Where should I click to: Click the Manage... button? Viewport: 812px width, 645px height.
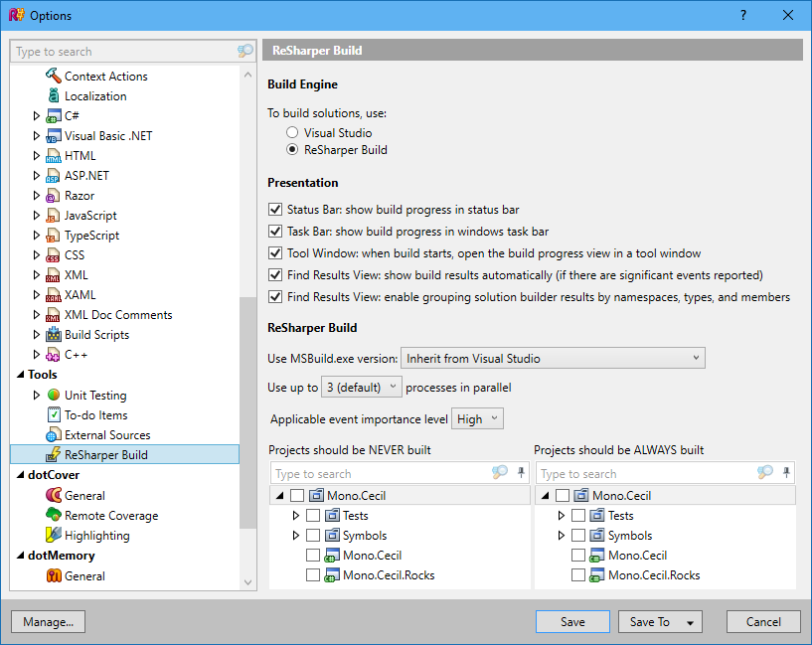(48, 622)
